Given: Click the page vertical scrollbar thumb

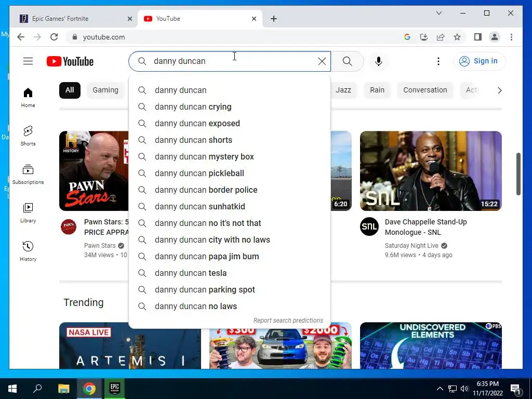Looking at the screenshot, I should [x=518, y=174].
